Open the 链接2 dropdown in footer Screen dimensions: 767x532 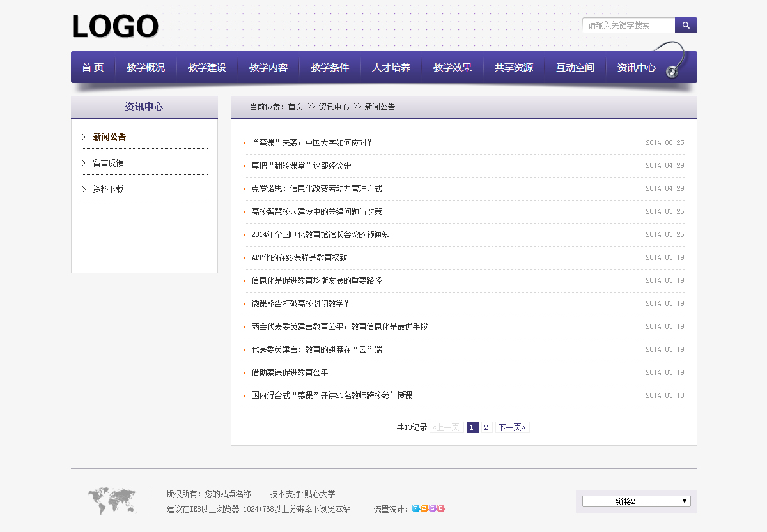pos(636,501)
